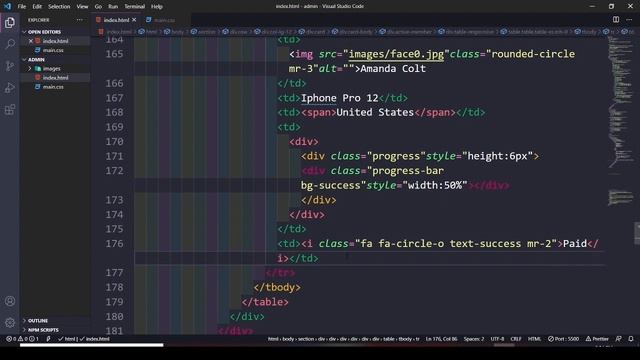Screen dimensions: 640x360
Task: Click text "Iphone Pro 12" on line 167
Action: (x=340, y=98)
